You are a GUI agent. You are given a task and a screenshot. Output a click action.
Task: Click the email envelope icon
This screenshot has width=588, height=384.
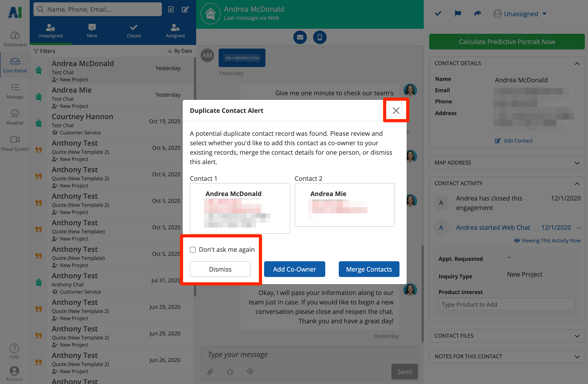(300, 37)
